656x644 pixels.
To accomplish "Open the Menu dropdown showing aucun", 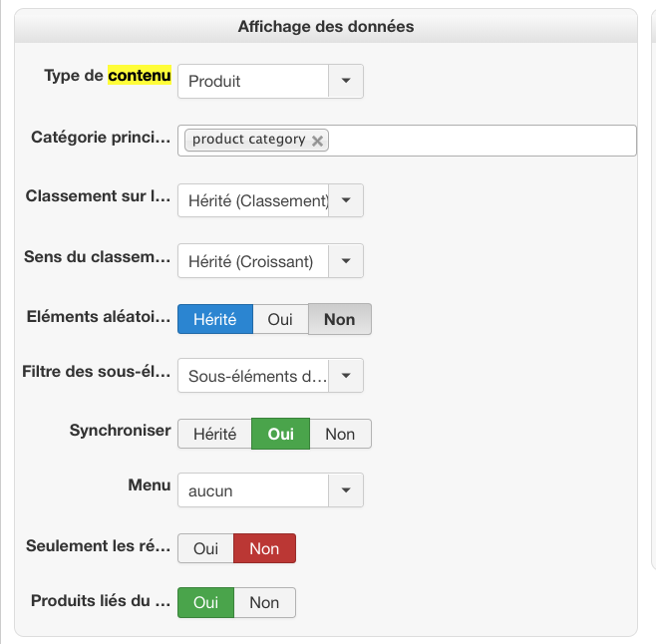I will click(346, 490).
